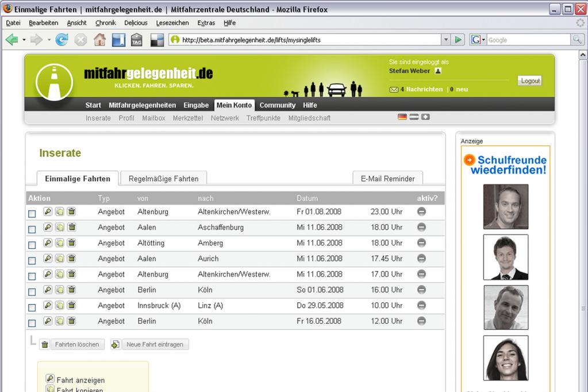Screen dimensions: 588x392
Task: Check the Berlin Köln 16.05.2008 checkbox
Action: coord(32,323)
